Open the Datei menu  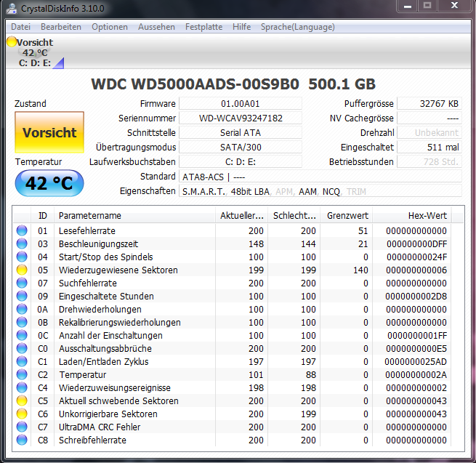[x=20, y=27]
